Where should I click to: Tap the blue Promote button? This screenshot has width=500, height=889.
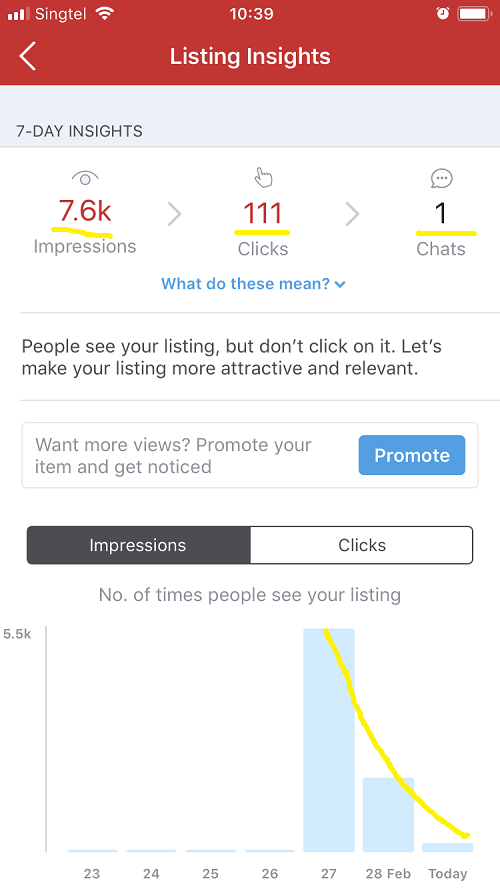coord(412,455)
